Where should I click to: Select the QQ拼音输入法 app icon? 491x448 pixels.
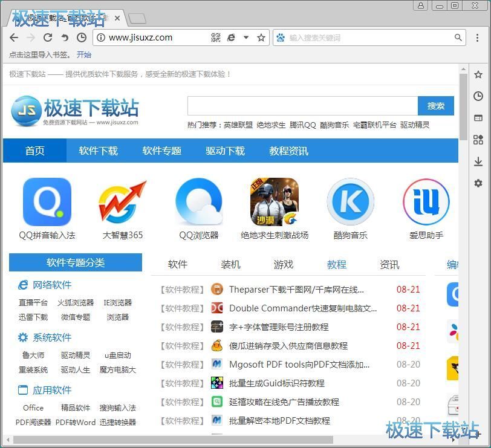47,202
